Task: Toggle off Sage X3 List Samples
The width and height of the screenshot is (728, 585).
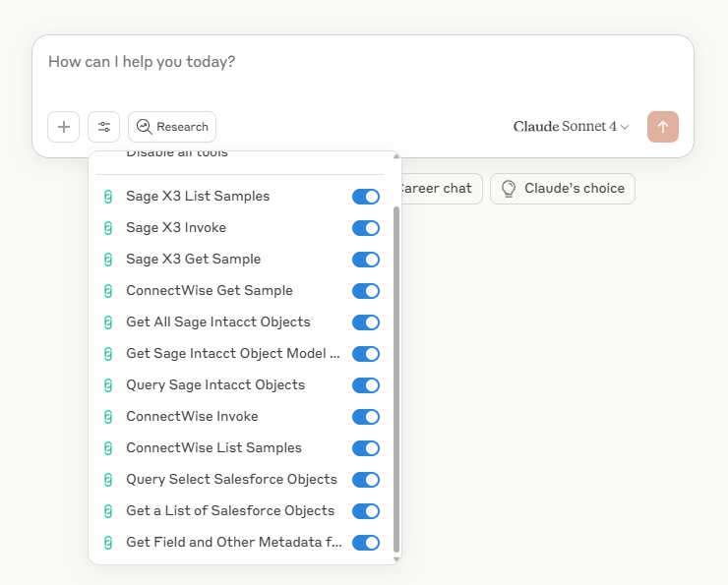Action: click(x=365, y=197)
